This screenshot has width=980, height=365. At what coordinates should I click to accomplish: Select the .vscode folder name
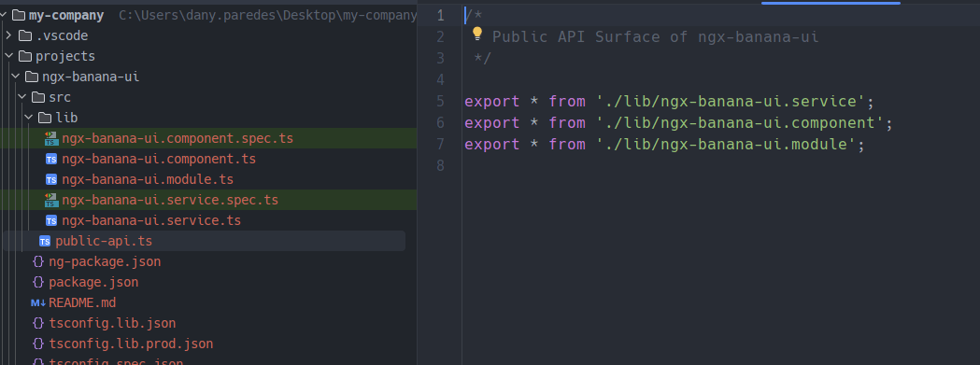(x=62, y=35)
